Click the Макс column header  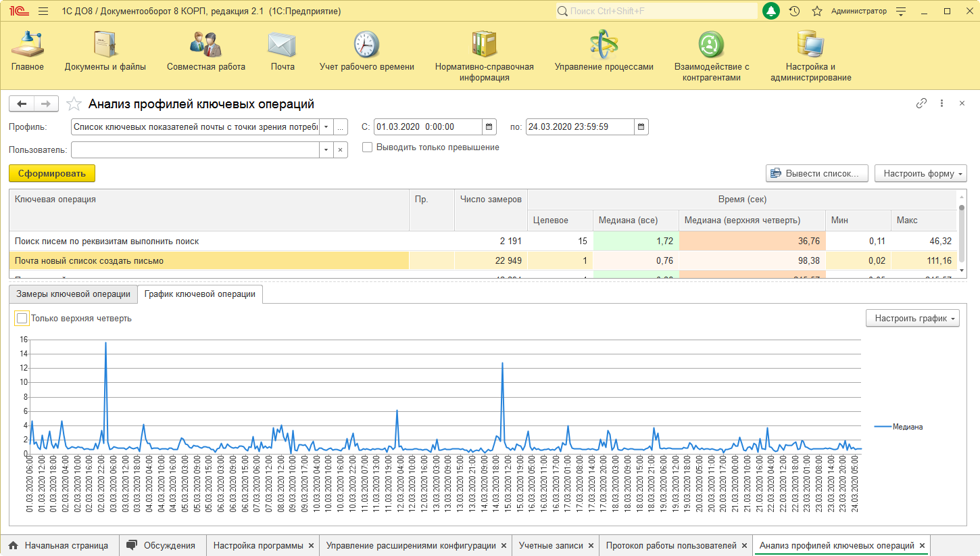923,221
